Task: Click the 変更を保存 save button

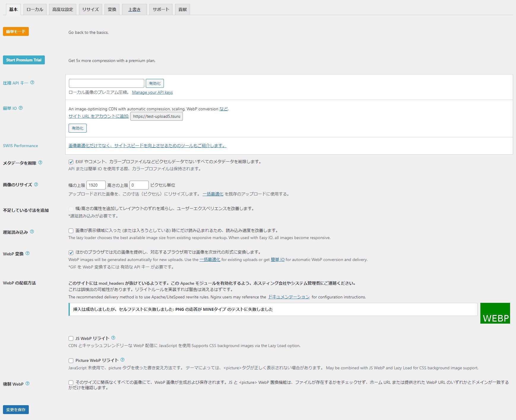Action: click(x=16, y=410)
